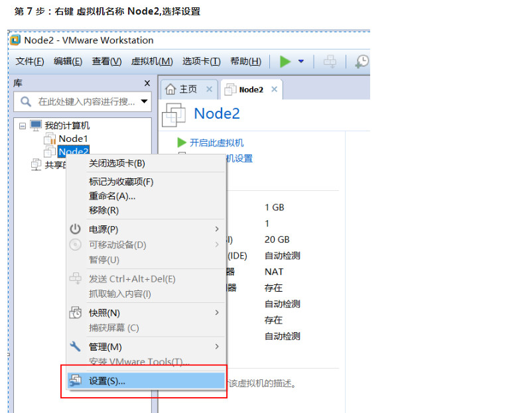532x413 pixels.
Task: Click the snapshot icon beside 快照(N)
Action: point(76,313)
